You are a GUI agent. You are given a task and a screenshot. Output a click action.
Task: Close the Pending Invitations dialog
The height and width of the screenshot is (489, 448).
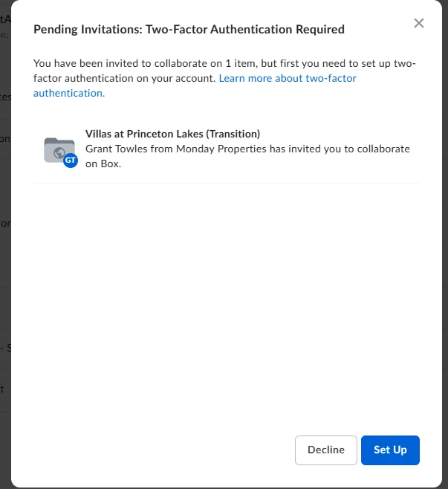419,23
